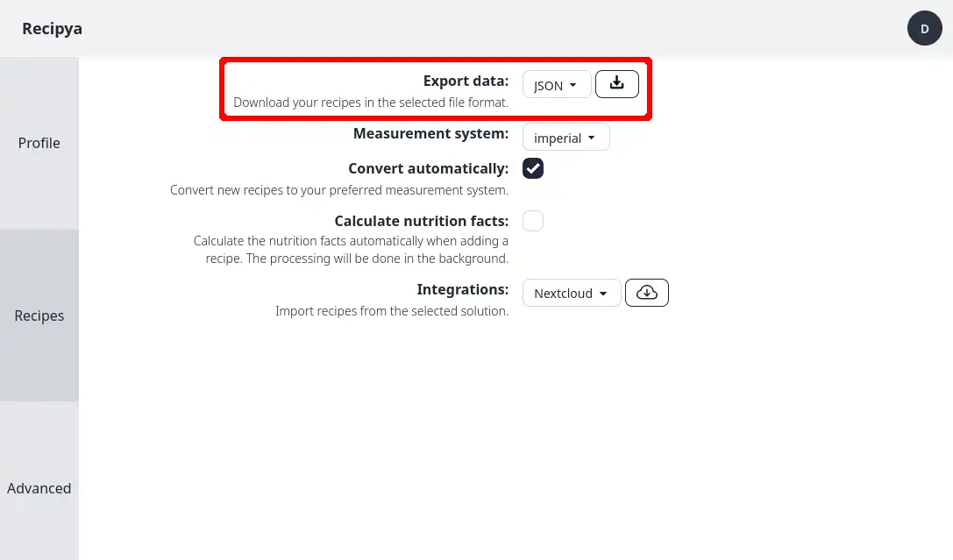
Task: Click the Convert automatically label
Action: tap(429, 168)
